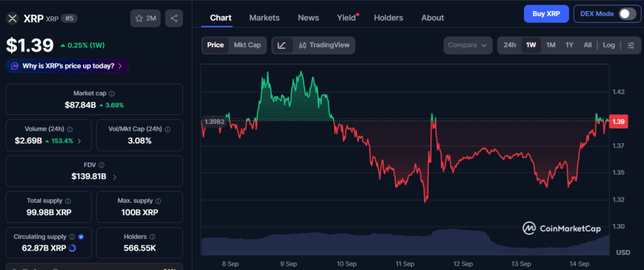Select the Mkt Cap chart view
Viewport: 644px width, 270px height.
(x=247, y=45)
